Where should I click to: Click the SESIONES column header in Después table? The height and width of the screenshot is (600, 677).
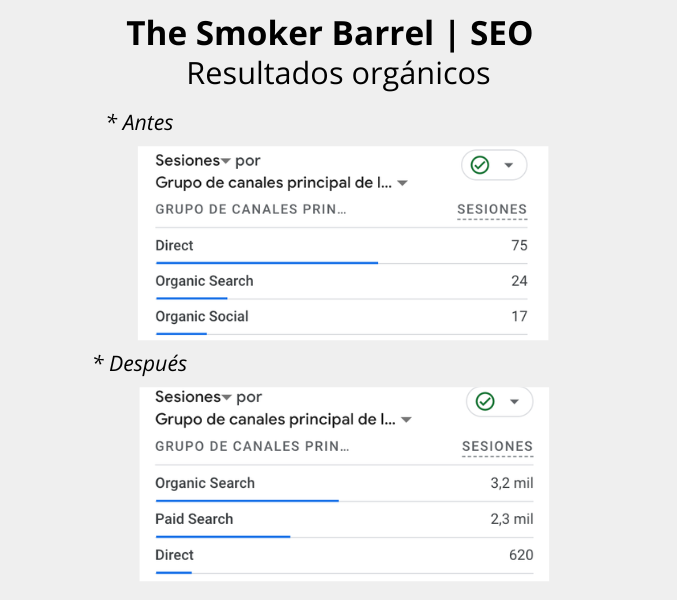coord(497,446)
